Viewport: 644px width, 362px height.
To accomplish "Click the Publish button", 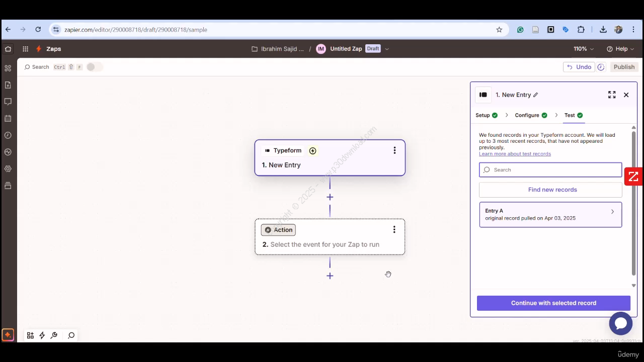I will [x=624, y=67].
